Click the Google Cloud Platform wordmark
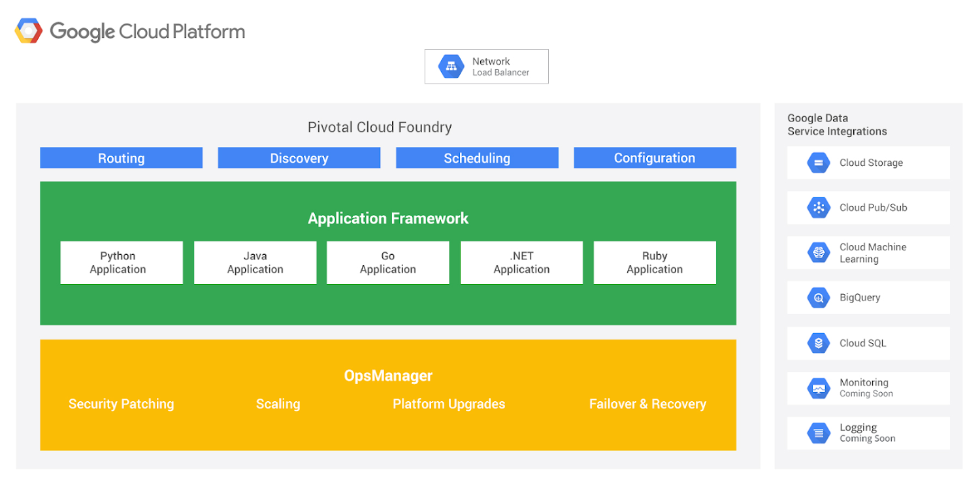980x490 pixels. coord(148,31)
